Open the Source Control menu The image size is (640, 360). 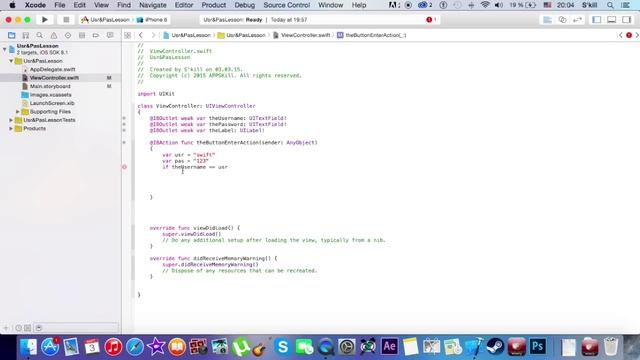coord(287,5)
